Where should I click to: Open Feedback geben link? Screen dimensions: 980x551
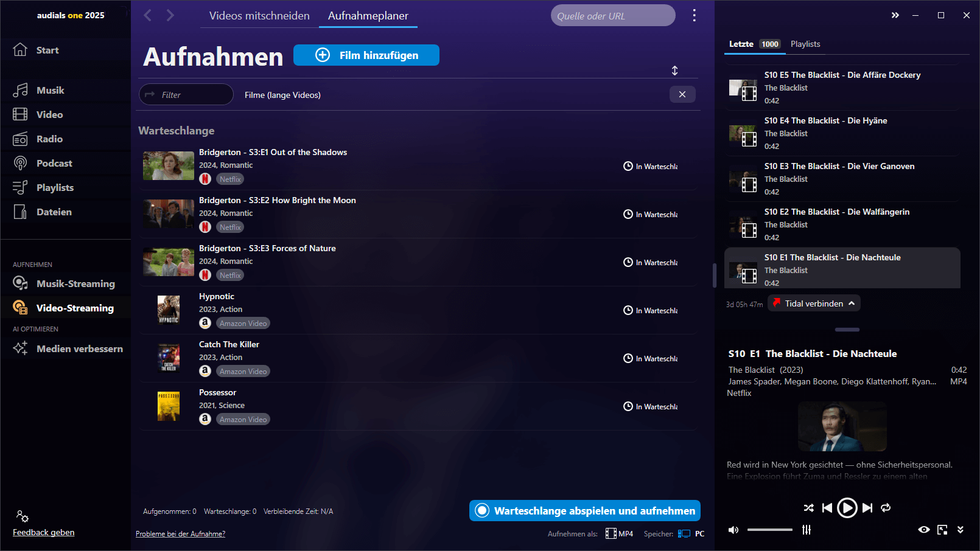44,532
